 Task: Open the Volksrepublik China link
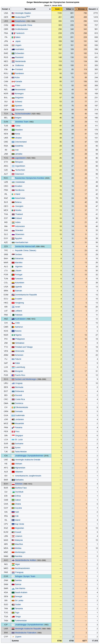(x=23, y=25)
